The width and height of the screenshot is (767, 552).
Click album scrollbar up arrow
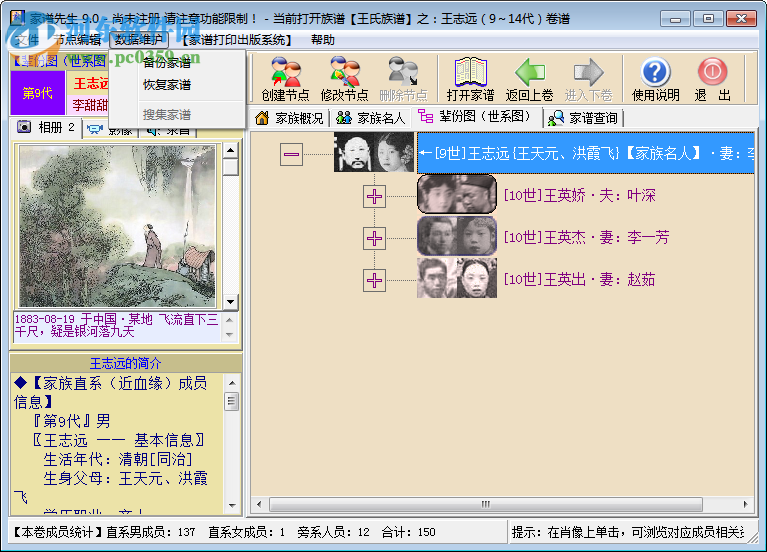point(230,150)
